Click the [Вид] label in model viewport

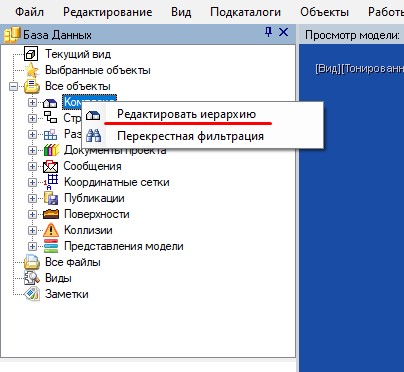click(328, 69)
